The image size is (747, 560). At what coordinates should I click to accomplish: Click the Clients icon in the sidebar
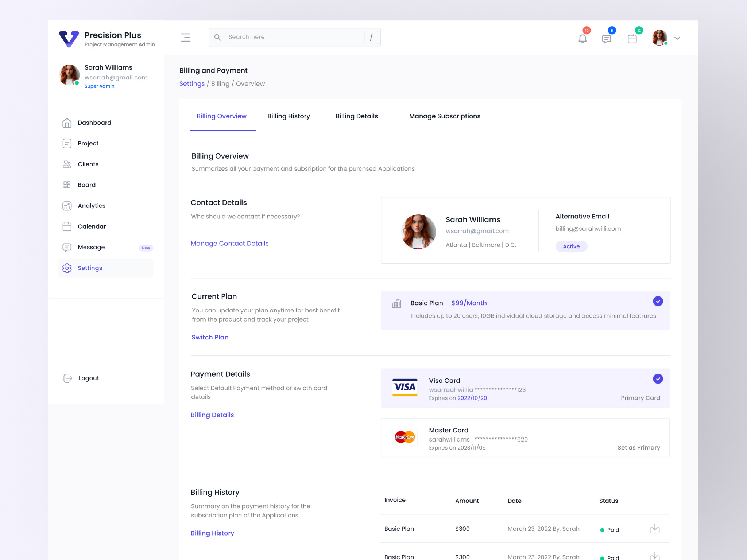coord(67,164)
